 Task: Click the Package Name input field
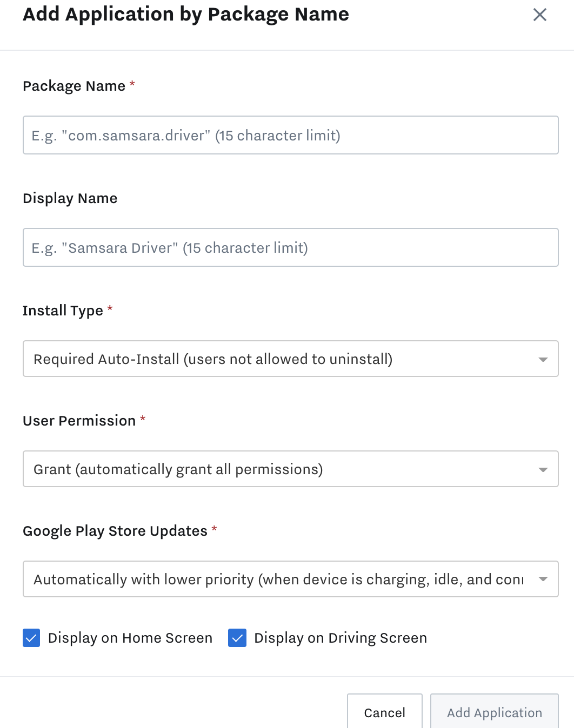pos(291,135)
